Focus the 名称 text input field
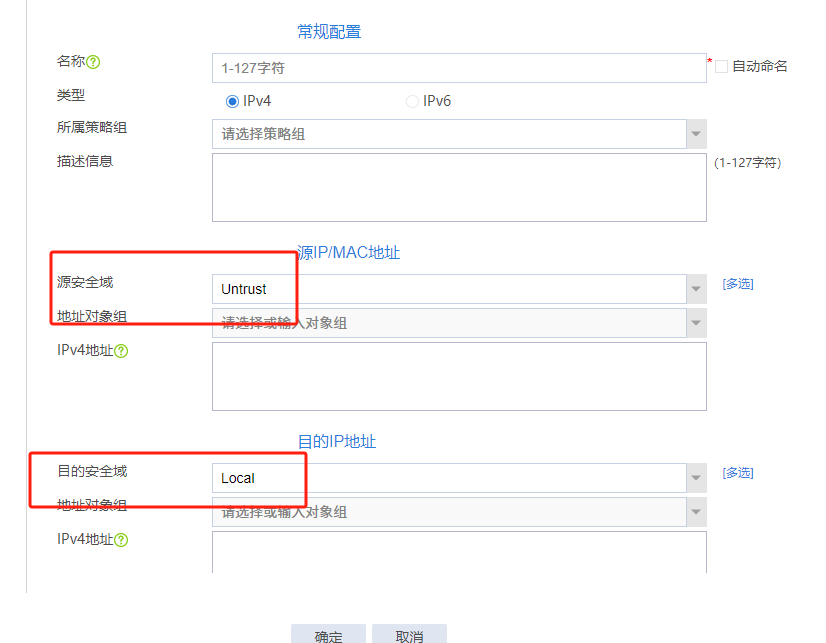 tap(458, 68)
